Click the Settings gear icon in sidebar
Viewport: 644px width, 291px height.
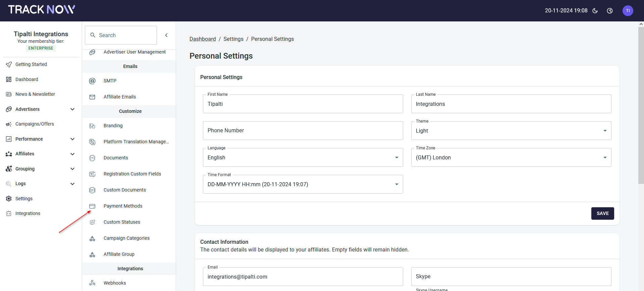(9, 199)
